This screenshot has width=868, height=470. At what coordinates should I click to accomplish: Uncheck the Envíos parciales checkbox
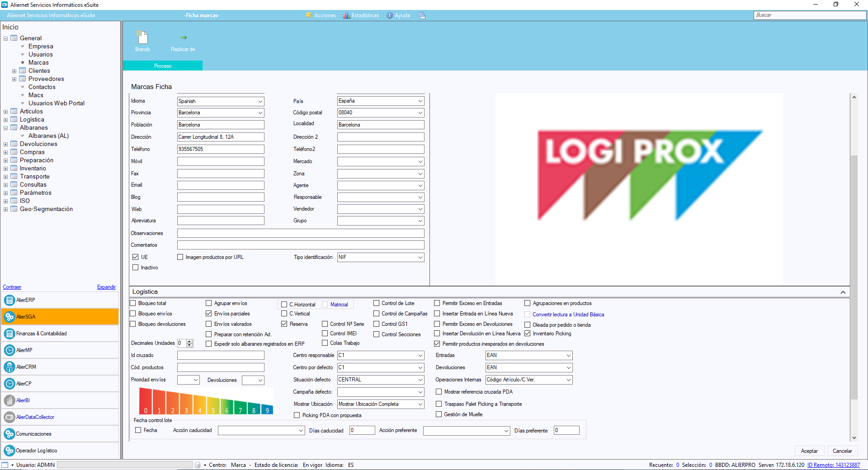(x=209, y=314)
